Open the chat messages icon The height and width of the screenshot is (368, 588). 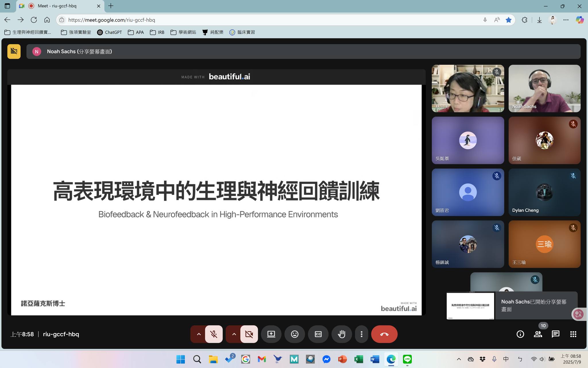[x=556, y=334]
